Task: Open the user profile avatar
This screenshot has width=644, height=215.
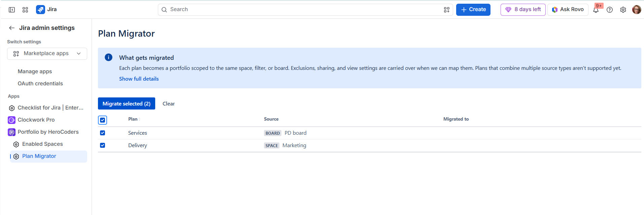Action: click(x=637, y=10)
